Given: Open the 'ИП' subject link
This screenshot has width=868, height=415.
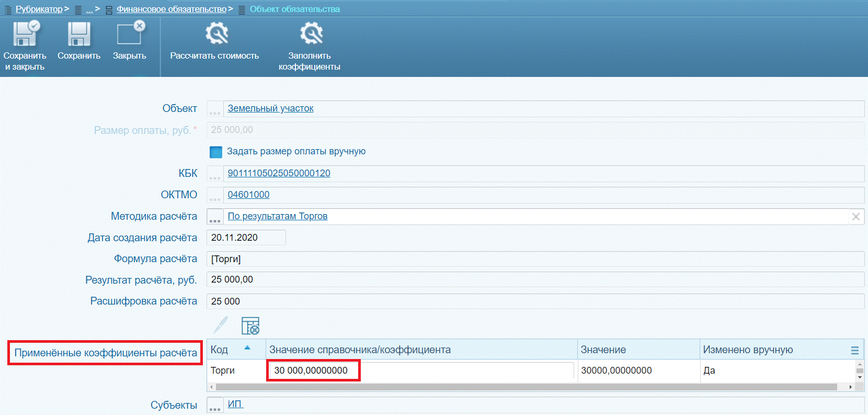Looking at the screenshot, I should [x=235, y=404].
